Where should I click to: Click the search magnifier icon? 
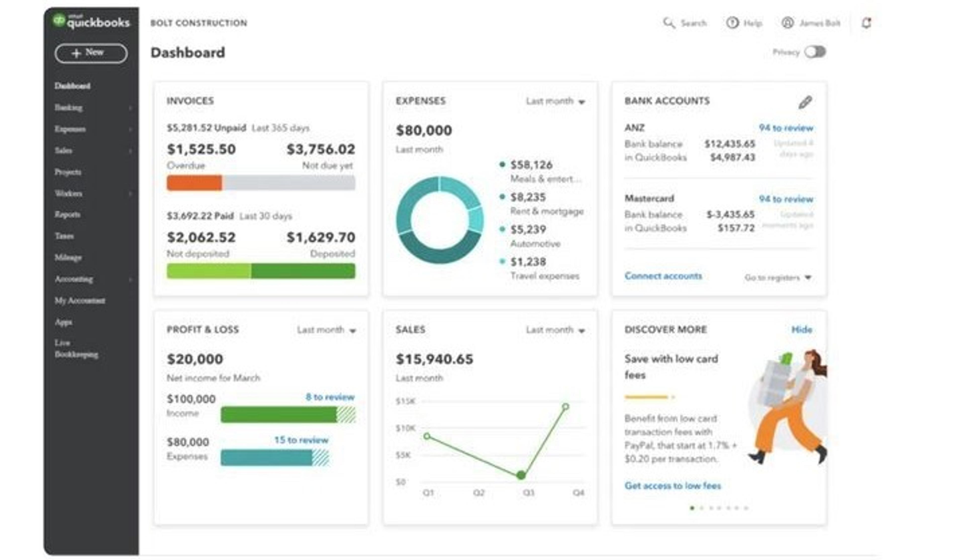669,23
